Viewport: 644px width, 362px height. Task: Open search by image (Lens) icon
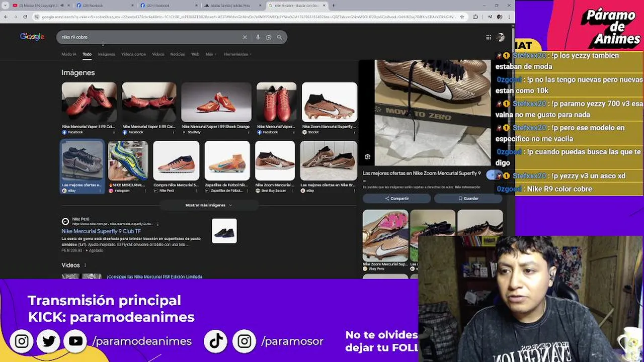tap(269, 37)
